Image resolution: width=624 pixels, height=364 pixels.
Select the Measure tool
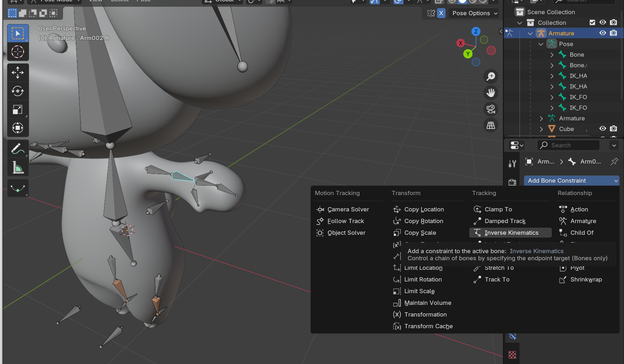18,167
